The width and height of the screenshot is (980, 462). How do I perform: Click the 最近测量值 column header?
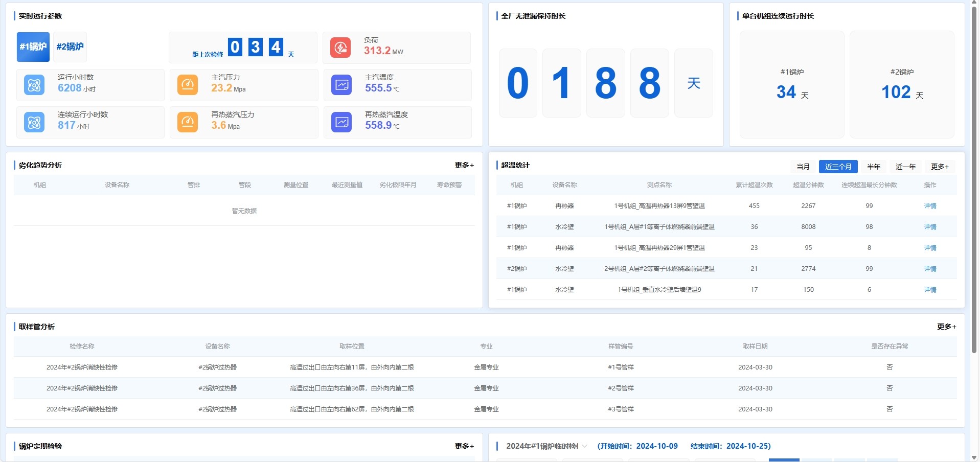click(x=347, y=185)
